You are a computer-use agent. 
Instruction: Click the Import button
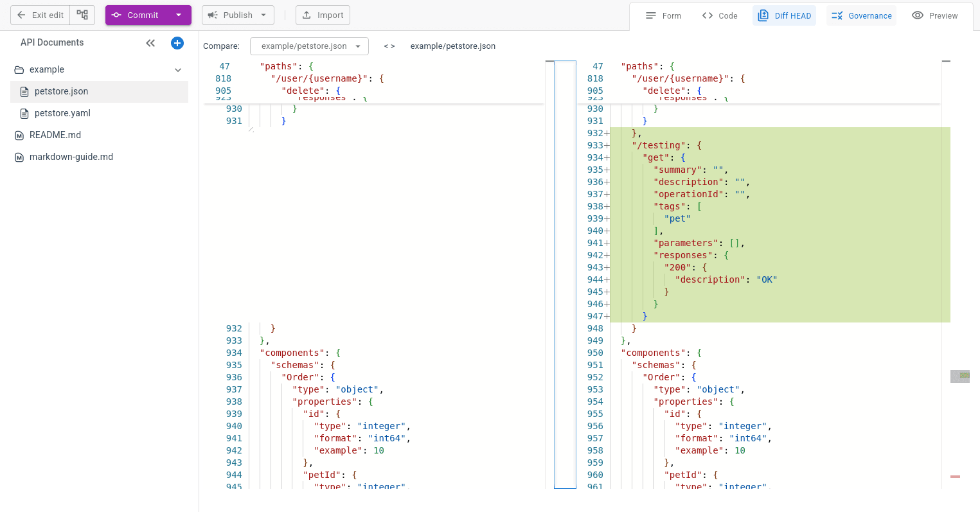coord(323,15)
